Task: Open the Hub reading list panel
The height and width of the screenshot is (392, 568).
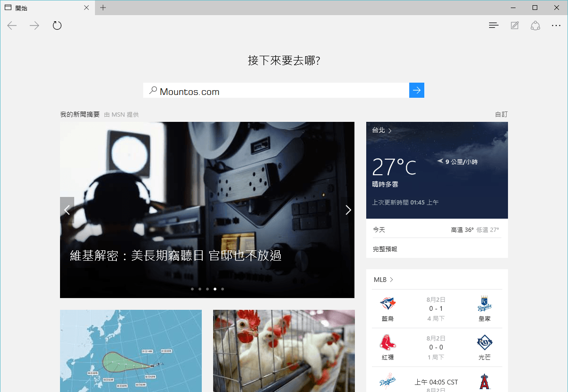Action: (494, 26)
